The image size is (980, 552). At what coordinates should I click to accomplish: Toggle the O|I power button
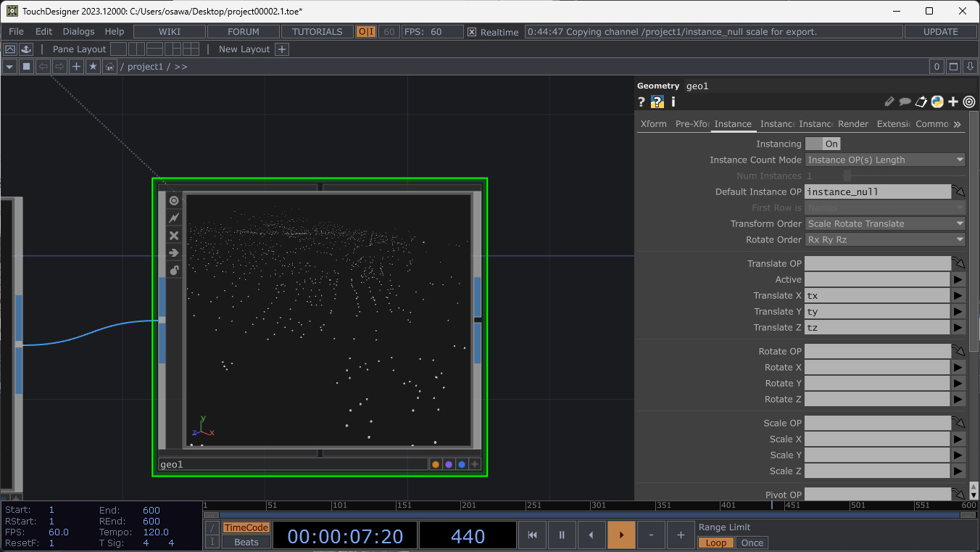pos(366,32)
